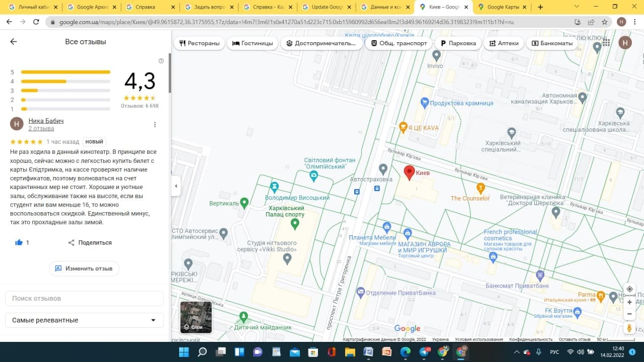Click the thumbs-up like icon on the review
The height and width of the screenshot is (362, 644).
(19, 242)
